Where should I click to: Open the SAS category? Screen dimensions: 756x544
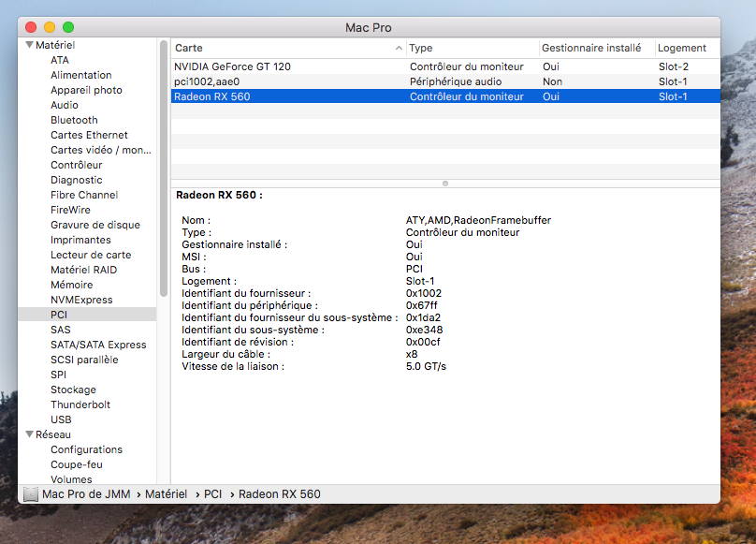point(60,330)
